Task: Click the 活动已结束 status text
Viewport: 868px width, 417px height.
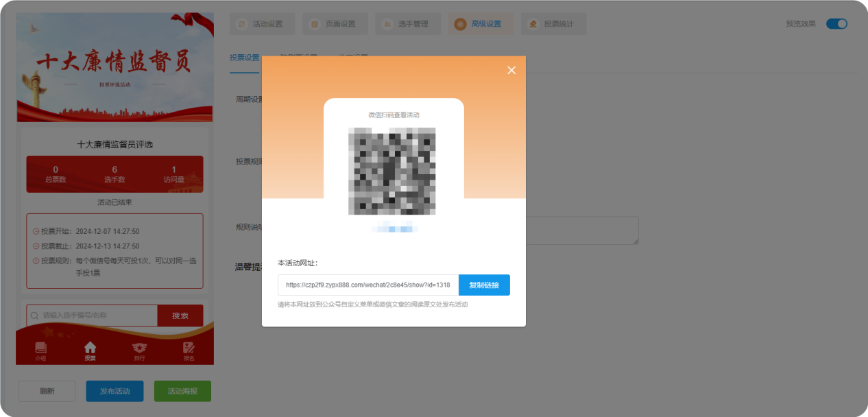Action: [x=114, y=202]
